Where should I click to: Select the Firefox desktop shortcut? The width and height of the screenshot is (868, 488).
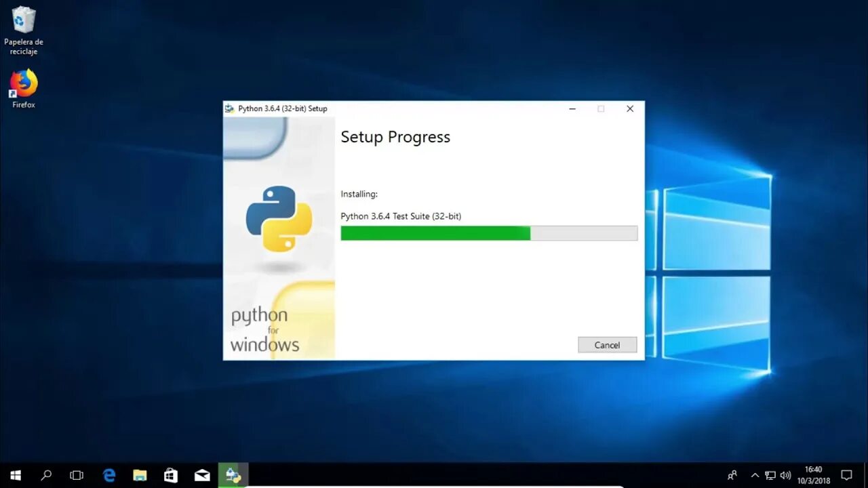click(x=24, y=88)
